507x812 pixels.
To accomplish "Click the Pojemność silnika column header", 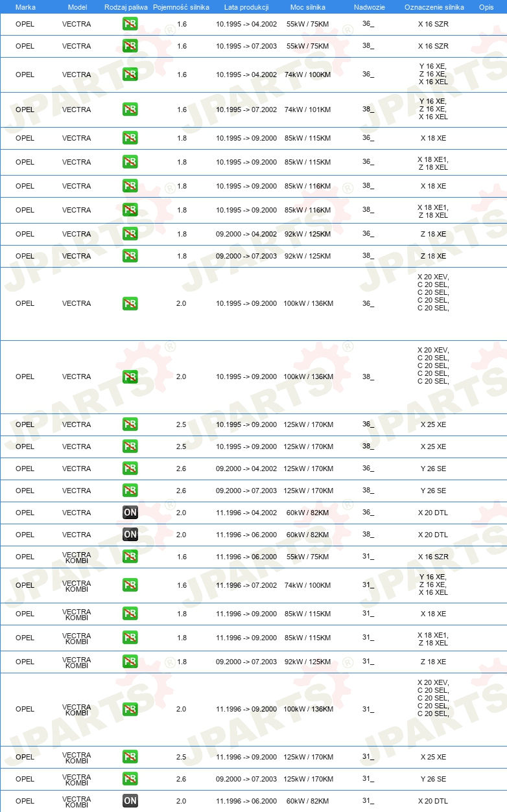I will pos(181,6).
